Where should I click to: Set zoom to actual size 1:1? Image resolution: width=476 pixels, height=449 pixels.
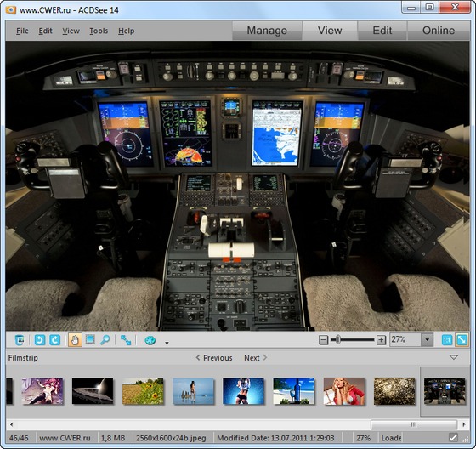[447, 340]
